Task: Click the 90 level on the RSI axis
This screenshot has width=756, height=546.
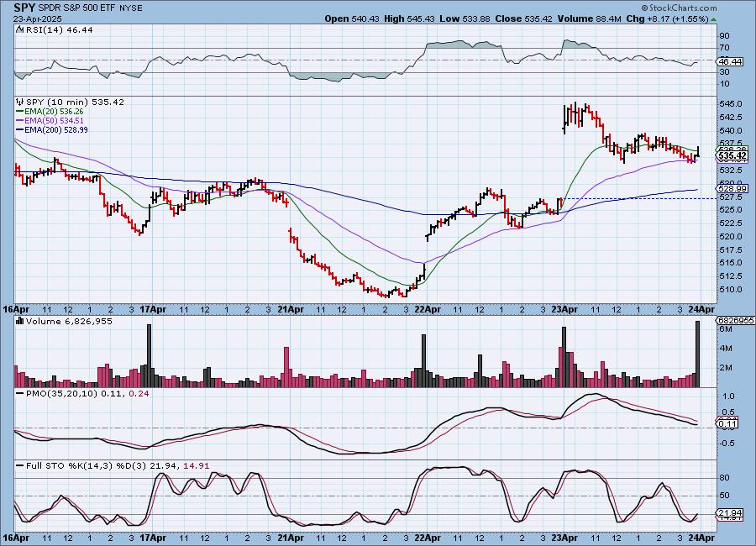Action: (x=725, y=35)
